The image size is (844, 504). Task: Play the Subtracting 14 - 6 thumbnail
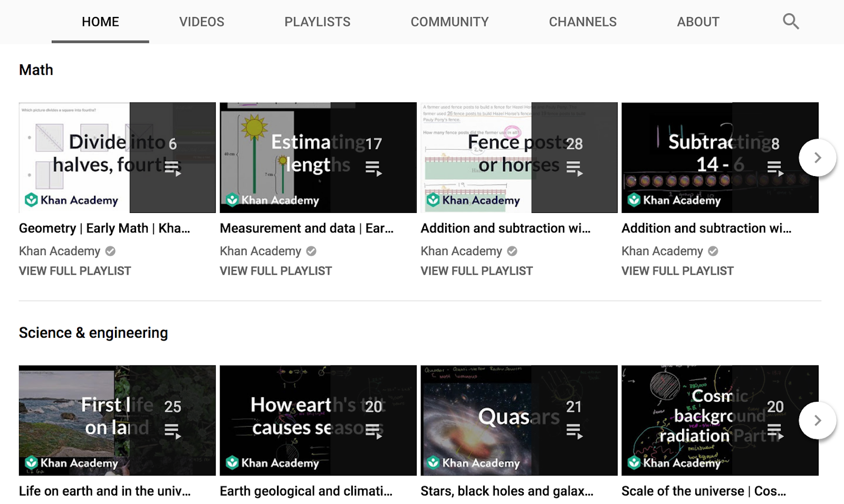click(x=720, y=158)
